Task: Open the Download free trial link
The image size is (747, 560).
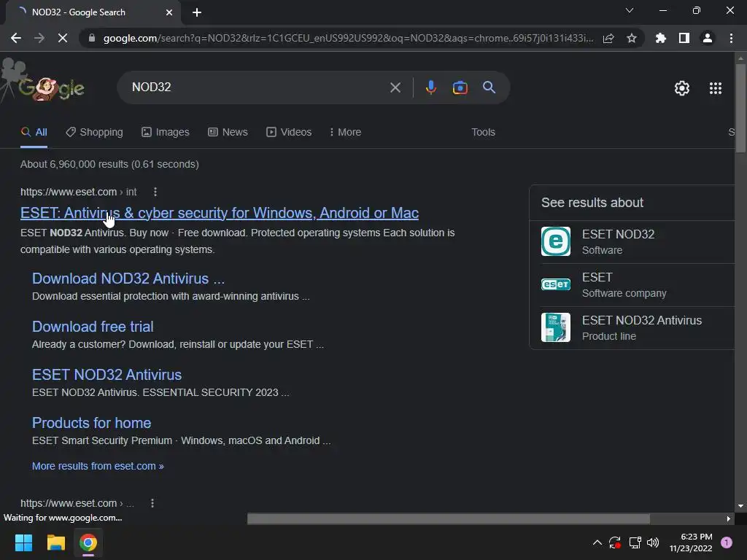Action: click(x=93, y=327)
